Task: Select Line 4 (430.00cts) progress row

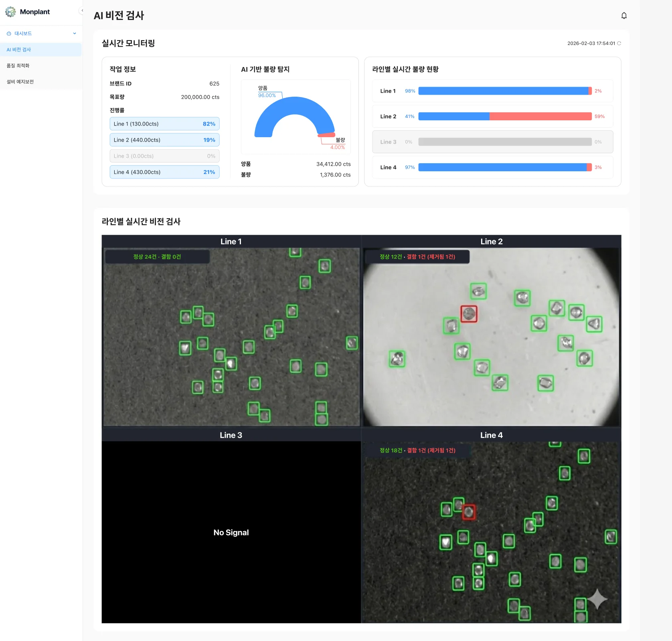Action: (164, 172)
